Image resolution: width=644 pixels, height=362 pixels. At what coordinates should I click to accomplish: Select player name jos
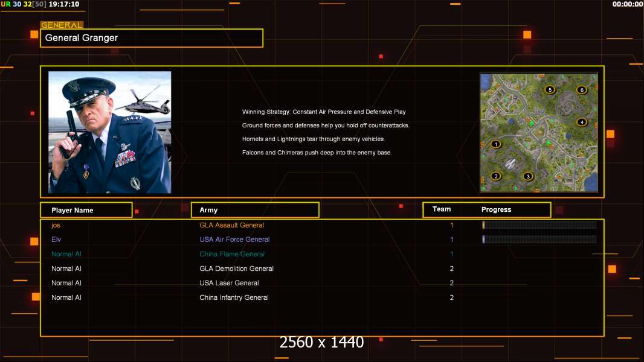[x=56, y=225]
